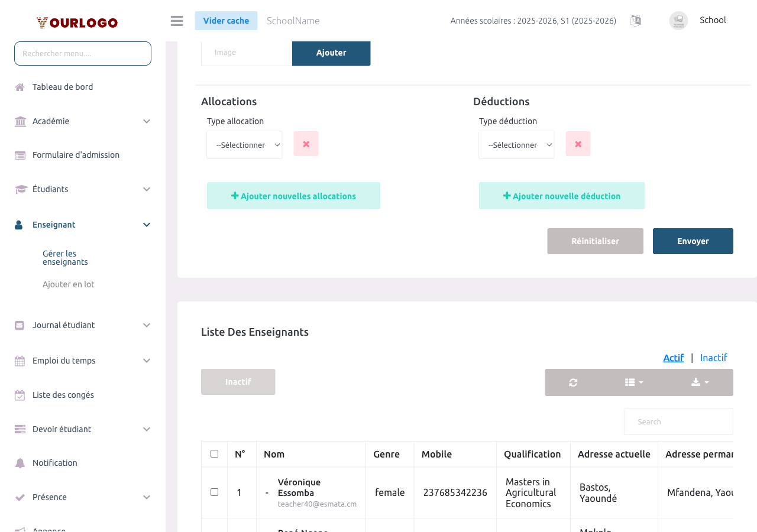Open the column visibility list icon
This screenshot has height=532, width=757.
pos(634,382)
